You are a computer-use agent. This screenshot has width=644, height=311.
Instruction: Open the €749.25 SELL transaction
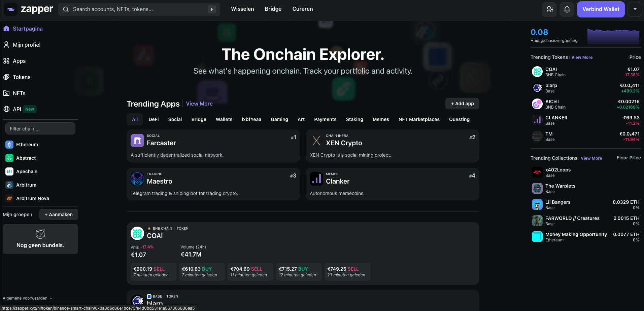(347, 272)
